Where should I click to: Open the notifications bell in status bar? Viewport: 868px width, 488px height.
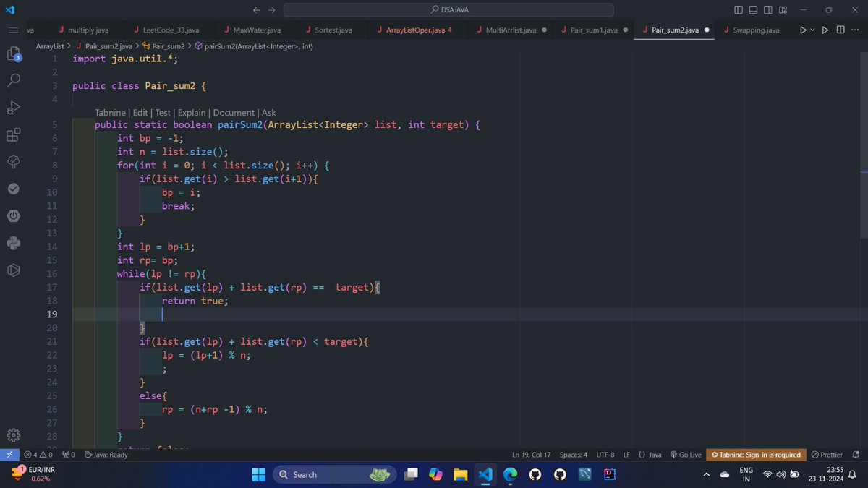tap(856, 455)
